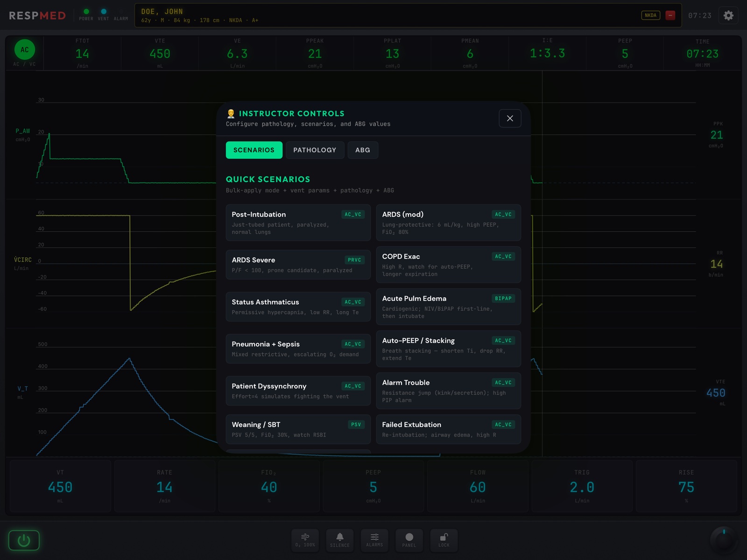Image resolution: width=747 pixels, height=560 pixels.
Task: Choose Status Asthmaticus scenario card
Action: click(298, 307)
